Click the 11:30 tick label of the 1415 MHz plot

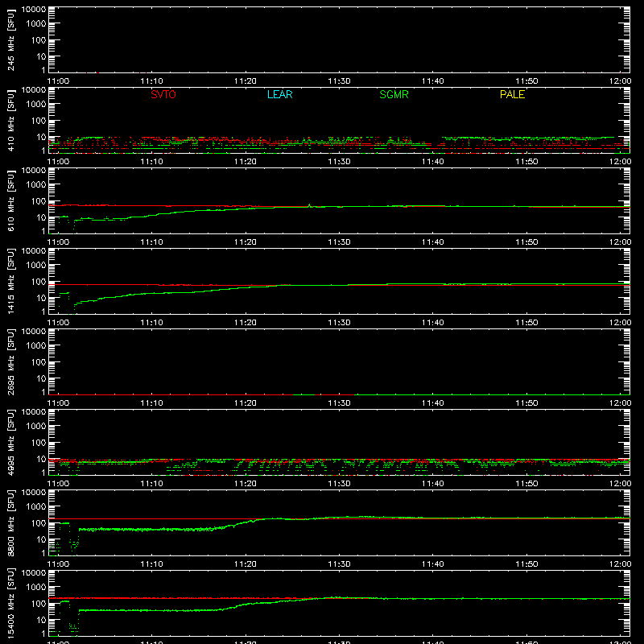(339, 323)
